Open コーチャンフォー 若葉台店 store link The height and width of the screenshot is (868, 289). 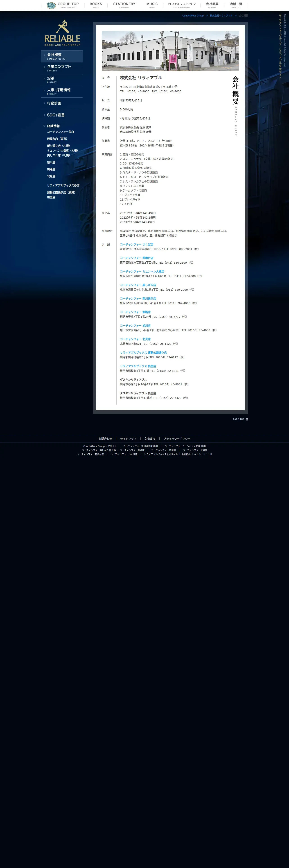[x=137, y=258]
